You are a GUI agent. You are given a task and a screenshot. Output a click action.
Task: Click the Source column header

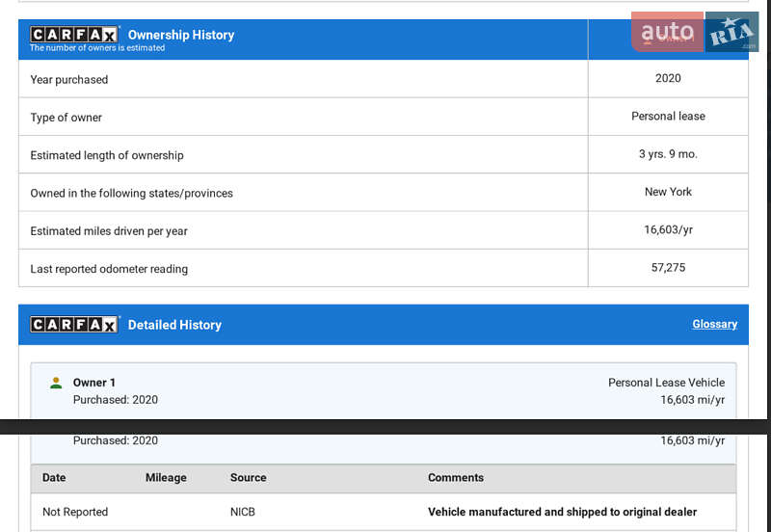pyautogui.click(x=248, y=477)
